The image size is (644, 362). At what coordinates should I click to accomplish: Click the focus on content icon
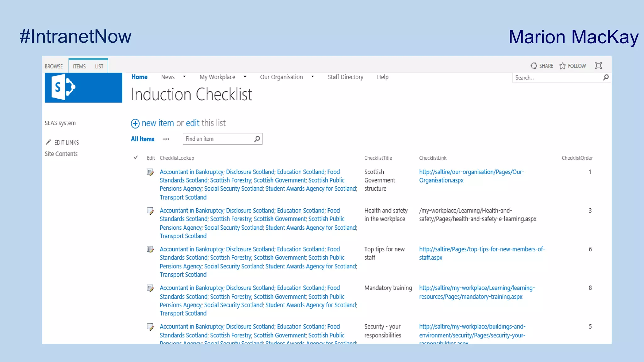598,65
